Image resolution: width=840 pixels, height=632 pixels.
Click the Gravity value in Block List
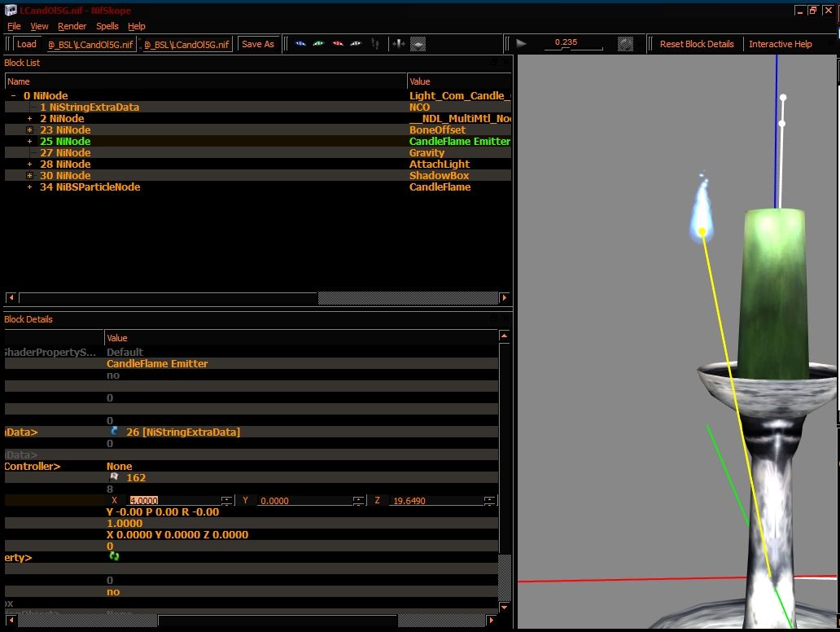427,153
